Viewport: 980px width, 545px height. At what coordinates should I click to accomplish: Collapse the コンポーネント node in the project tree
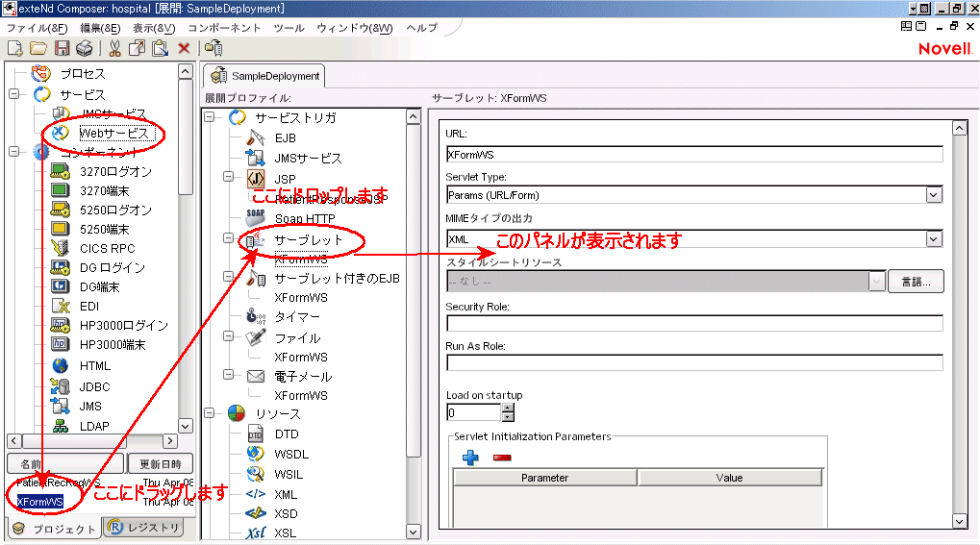[13, 152]
